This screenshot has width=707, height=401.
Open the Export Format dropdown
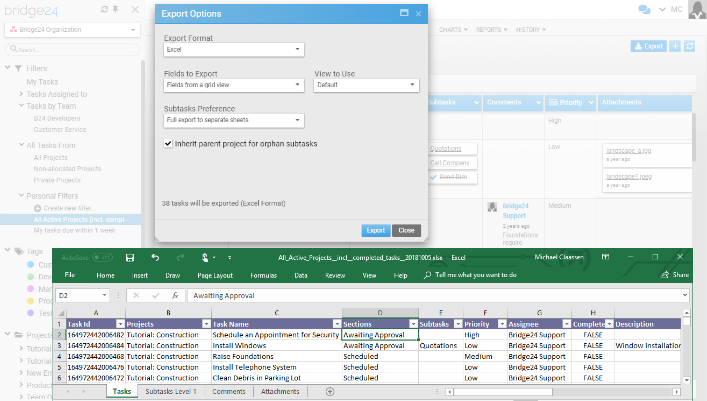point(234,50)
